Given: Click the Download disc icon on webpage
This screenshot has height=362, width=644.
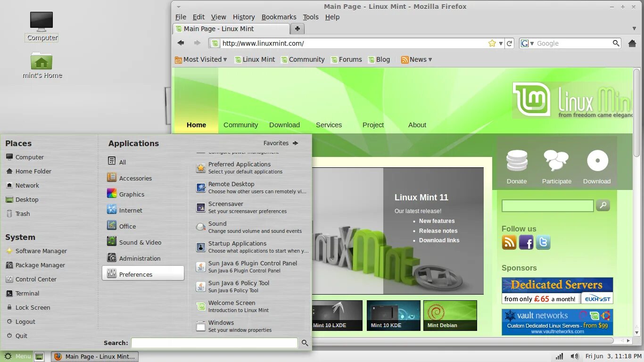Looking at the screenshot, I should (x=597, y=161).
